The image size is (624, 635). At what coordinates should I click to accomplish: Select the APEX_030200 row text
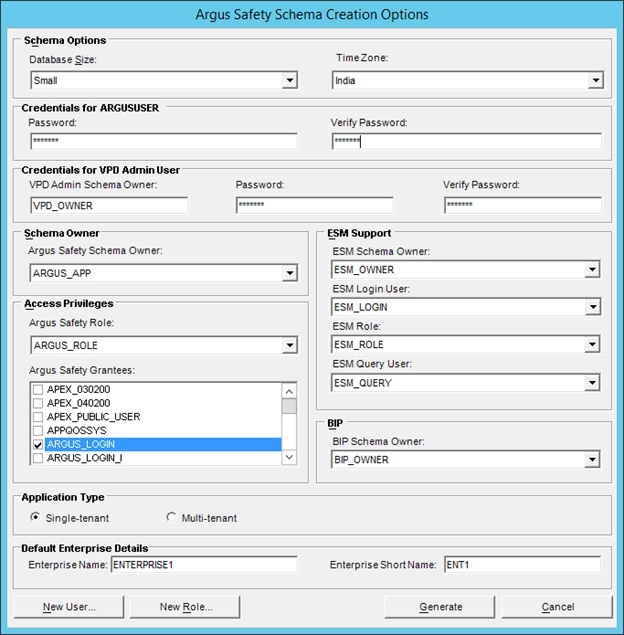coord(79,390)
